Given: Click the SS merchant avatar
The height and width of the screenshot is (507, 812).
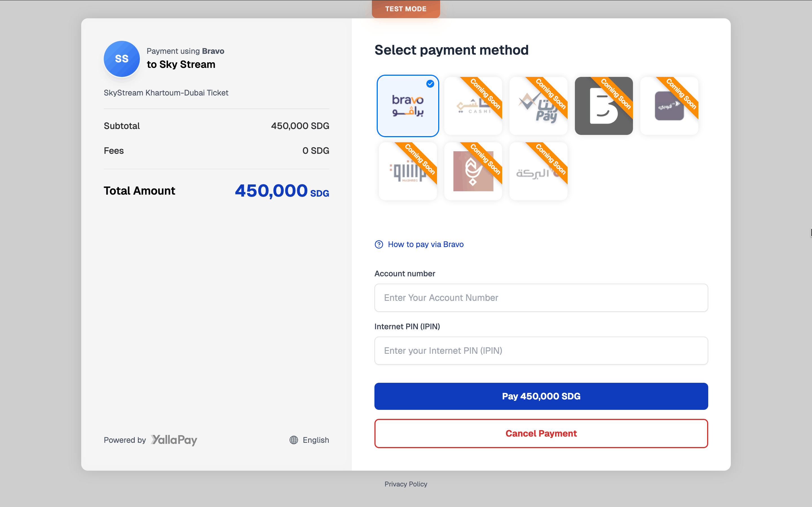Looking at the screenshot, I should click(122, 59).
